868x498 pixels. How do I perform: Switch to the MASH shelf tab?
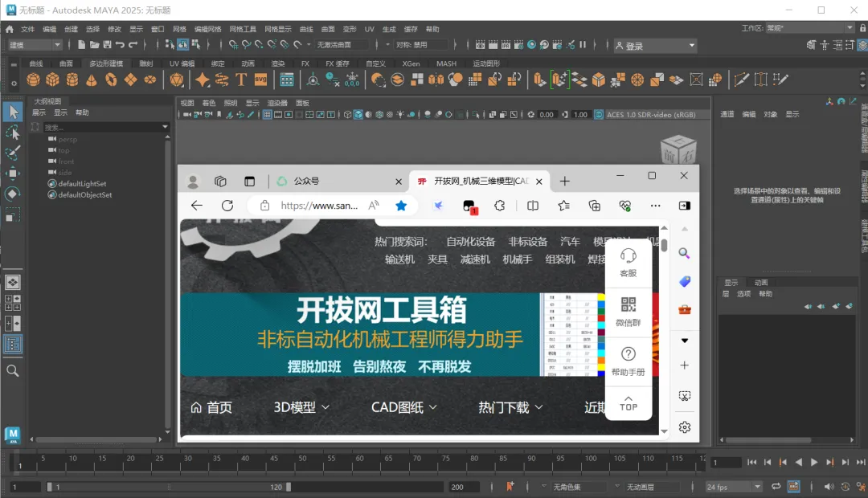click(x=446, y=63)
